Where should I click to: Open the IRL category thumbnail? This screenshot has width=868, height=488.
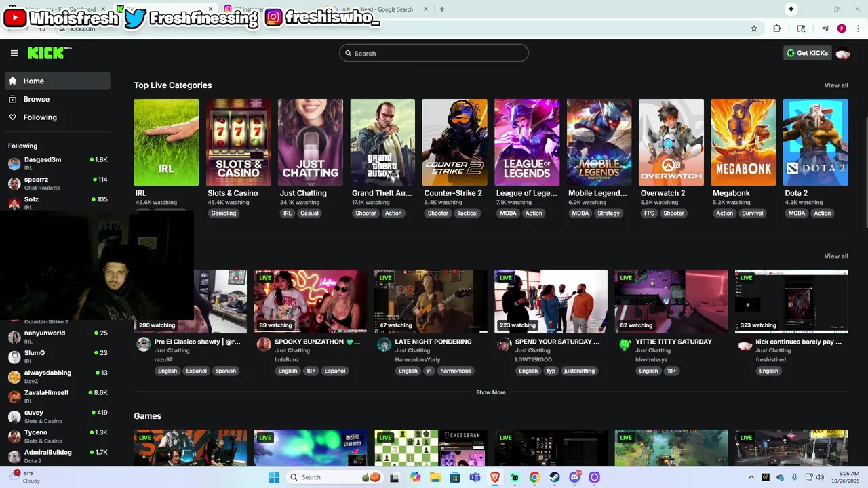coord(166,142)
